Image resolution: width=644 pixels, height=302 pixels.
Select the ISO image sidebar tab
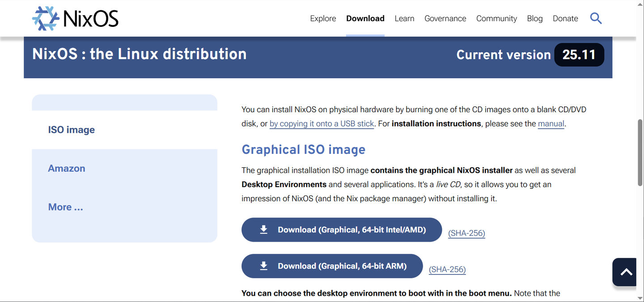tap(124, 130)
